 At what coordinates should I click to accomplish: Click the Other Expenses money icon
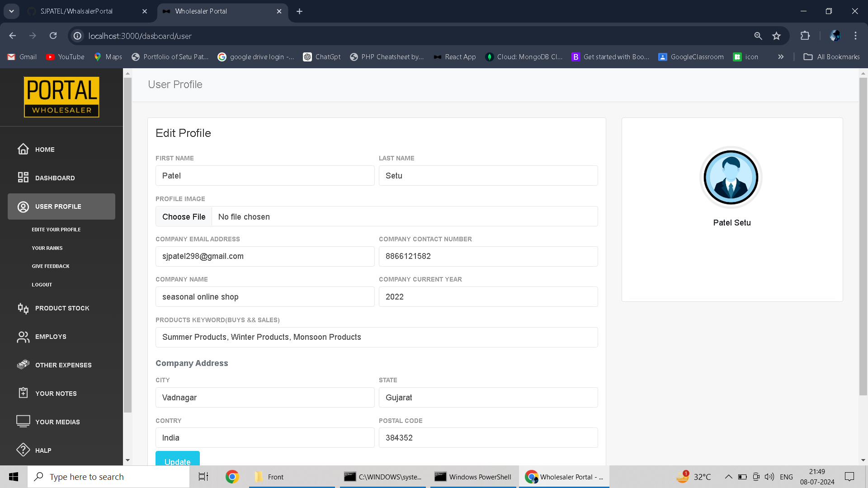click(x=23, y=365)
